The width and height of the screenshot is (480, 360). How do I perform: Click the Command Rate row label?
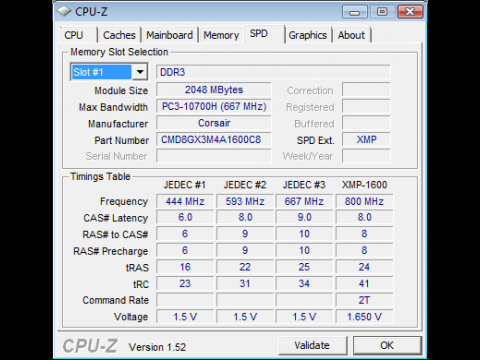point(116,300)
